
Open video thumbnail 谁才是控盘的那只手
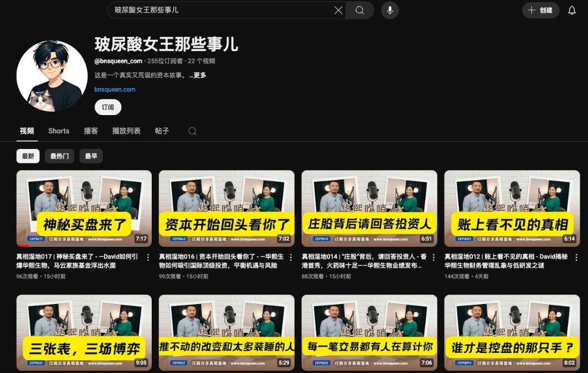512,333
